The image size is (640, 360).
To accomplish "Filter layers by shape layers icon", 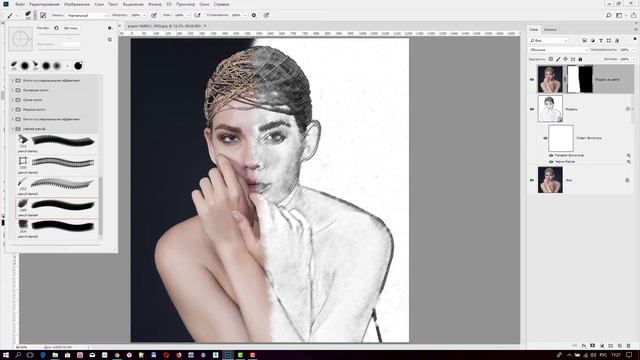I will click(x=609, y=40).
